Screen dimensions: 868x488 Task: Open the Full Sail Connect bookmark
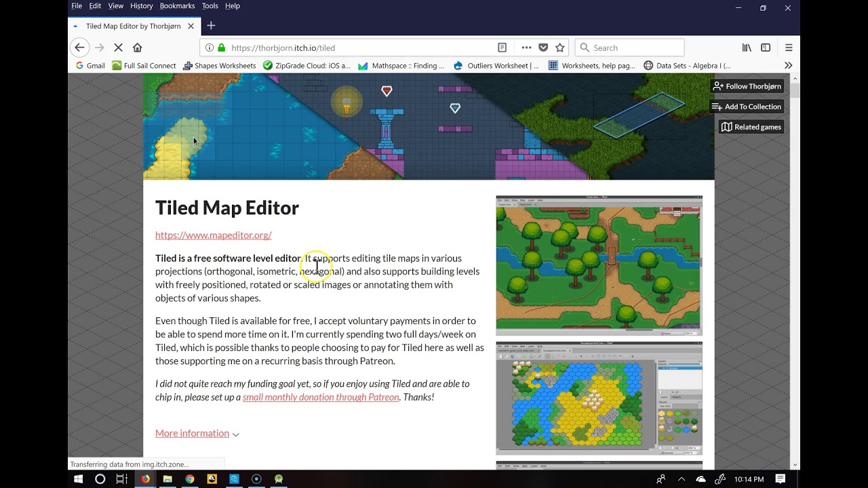pyautogui.click(x=144, y=66)
